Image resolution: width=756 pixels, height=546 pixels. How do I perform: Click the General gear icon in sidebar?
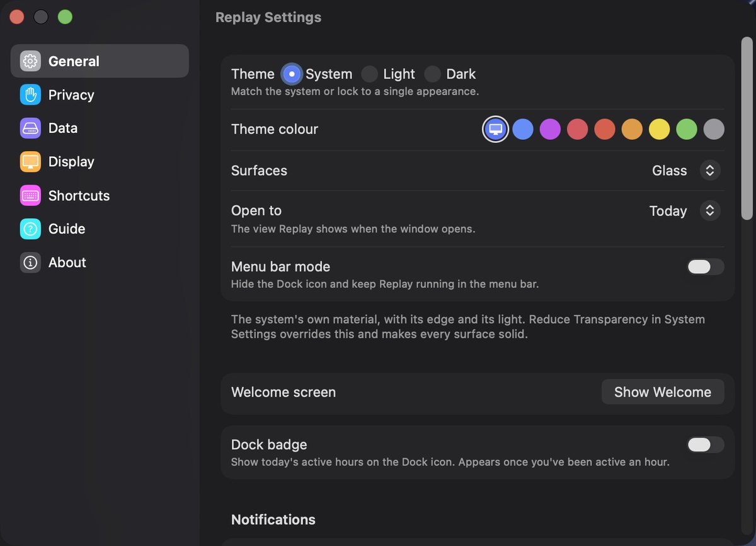(x=30, y=61)
